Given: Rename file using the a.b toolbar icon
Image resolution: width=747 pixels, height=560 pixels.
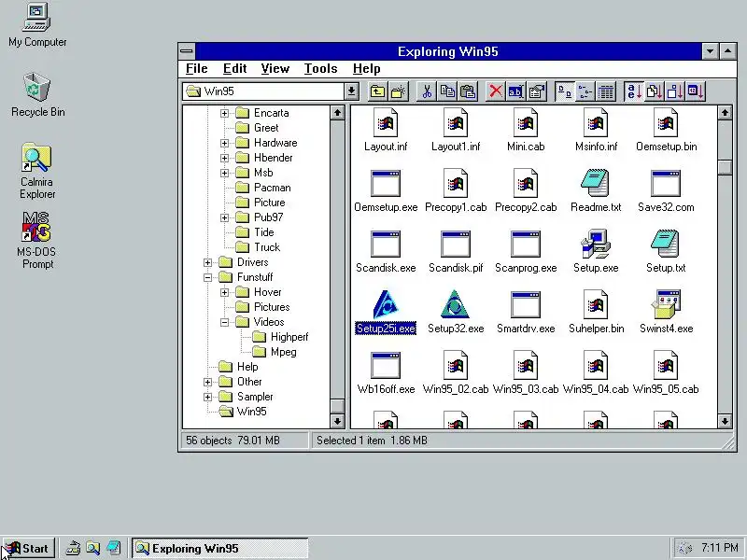Looking at the screenshot, I should 516,91.
